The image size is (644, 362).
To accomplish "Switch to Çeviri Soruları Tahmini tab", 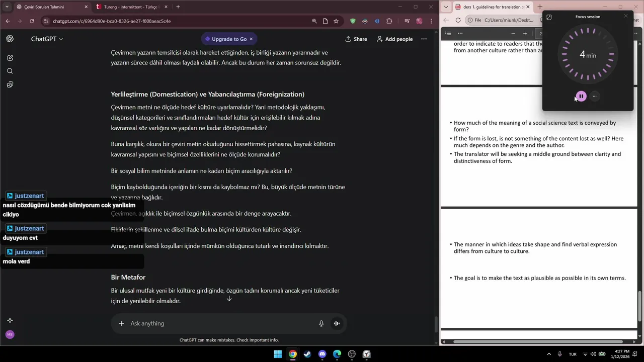I will (51, 7).
